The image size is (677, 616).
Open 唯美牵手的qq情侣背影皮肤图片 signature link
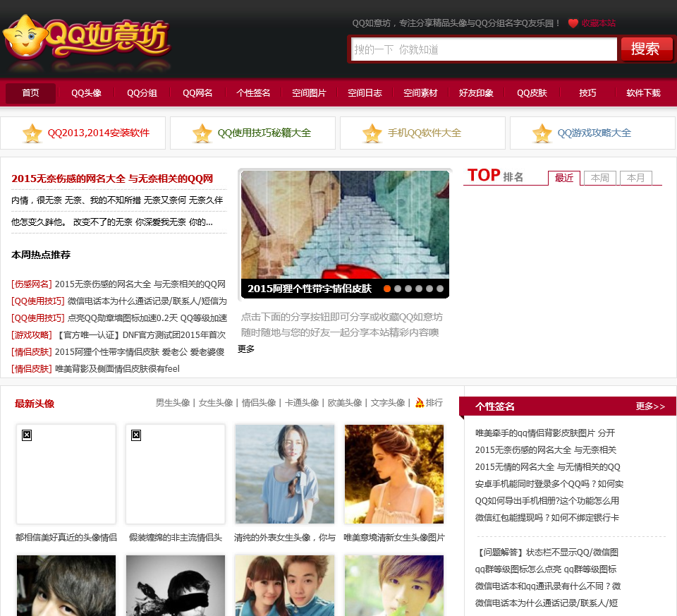tap(545, 433)
